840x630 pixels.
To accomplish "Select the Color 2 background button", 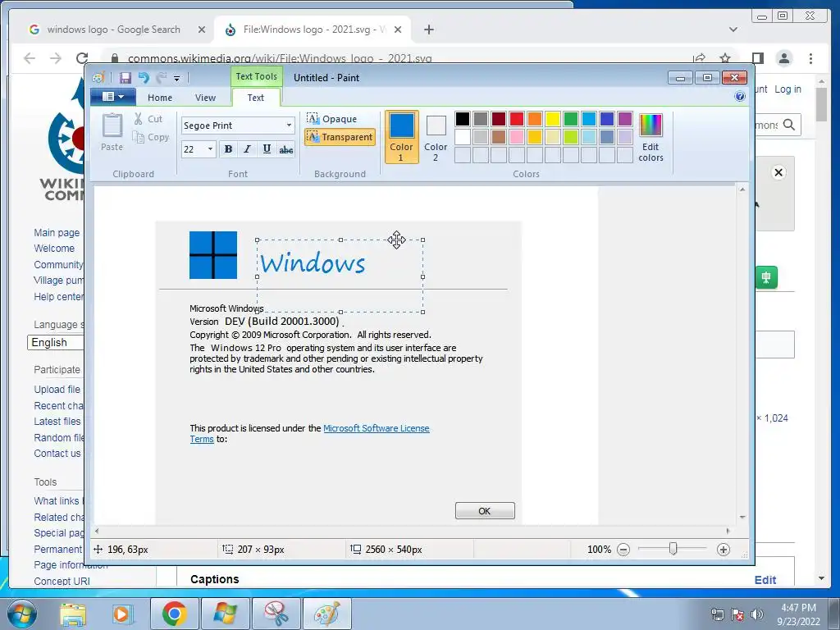I will tap(436, 137).
